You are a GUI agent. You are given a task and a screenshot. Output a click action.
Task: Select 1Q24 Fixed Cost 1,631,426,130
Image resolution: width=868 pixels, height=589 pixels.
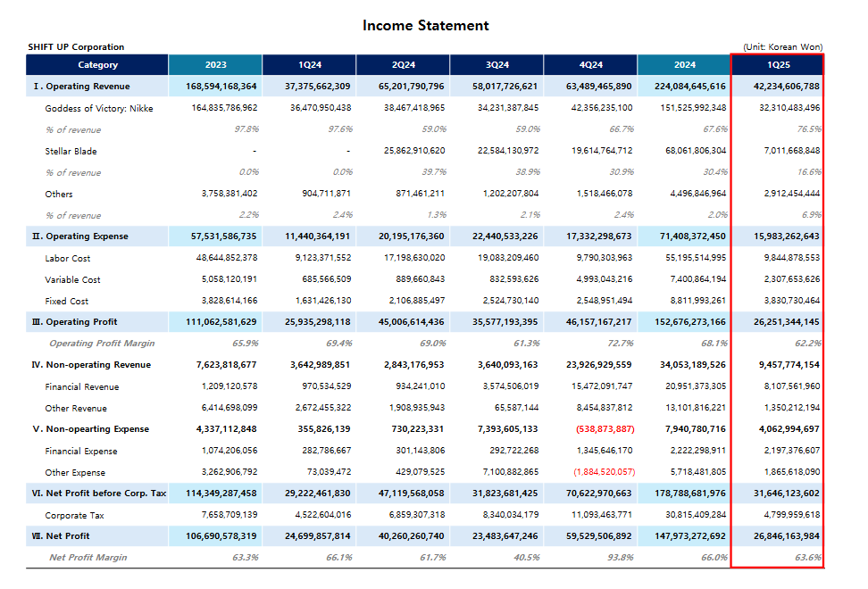click(323, 301)
